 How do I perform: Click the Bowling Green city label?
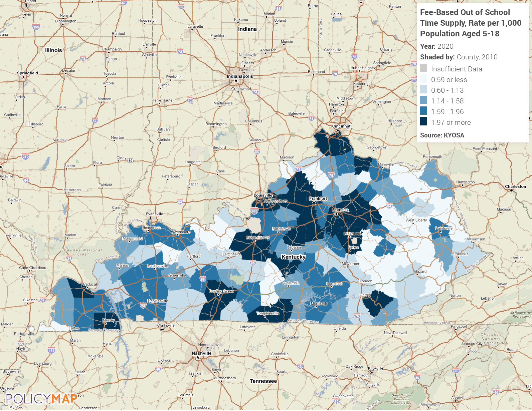point(221,291)
